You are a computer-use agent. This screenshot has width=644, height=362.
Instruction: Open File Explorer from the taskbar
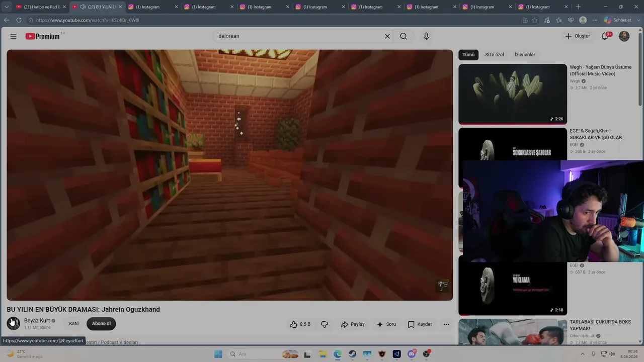point(323,354)
